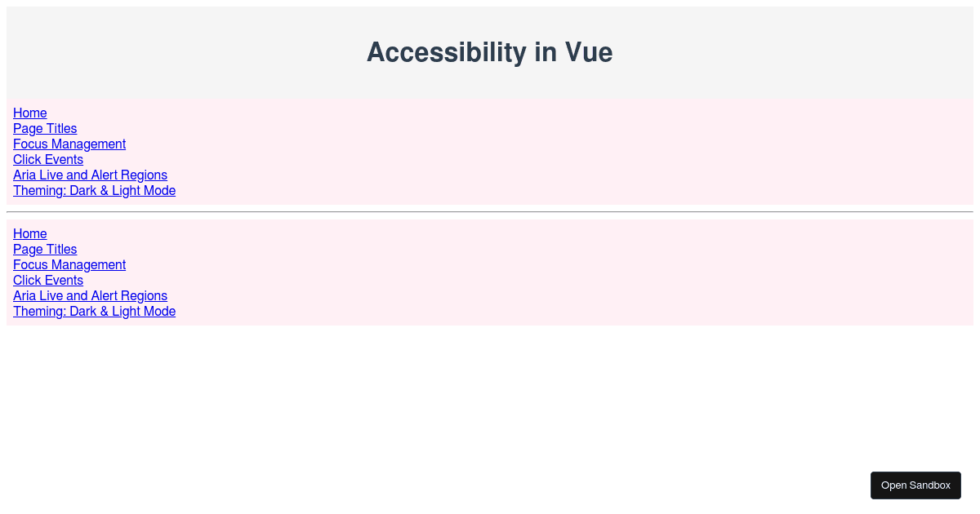This screenshot has height=514, width=980.
Task: Click the Open Sandbox button
Action: click(915, 485)
